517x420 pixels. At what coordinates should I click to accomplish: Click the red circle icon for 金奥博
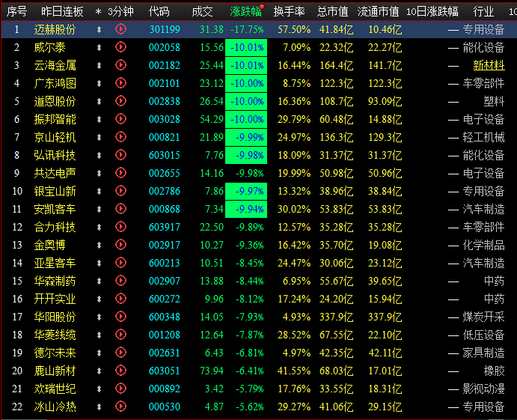(120, 245)
